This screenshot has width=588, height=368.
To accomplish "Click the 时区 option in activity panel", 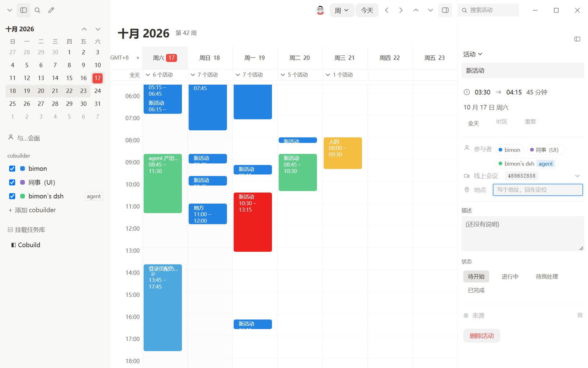I will (502, 122).
